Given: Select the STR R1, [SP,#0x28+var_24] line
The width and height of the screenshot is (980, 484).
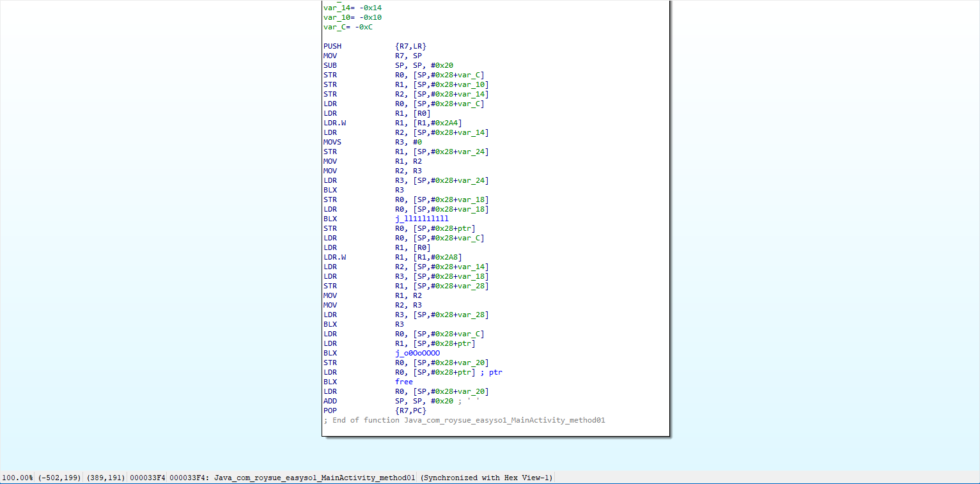Looking at the screenshot, I should [x=406, y=152].
